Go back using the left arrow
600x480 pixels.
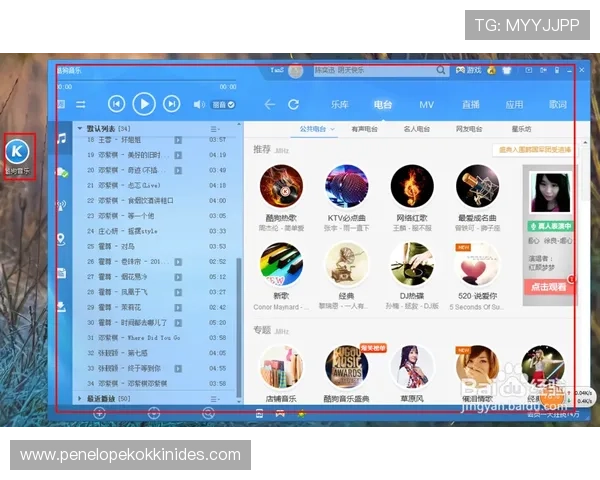pos(269,104)
